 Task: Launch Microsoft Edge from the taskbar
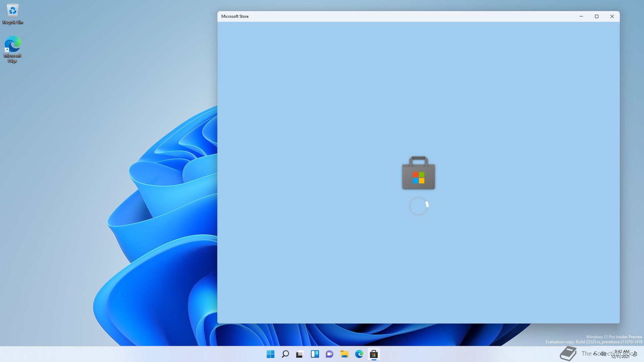[x=359, y=354]
